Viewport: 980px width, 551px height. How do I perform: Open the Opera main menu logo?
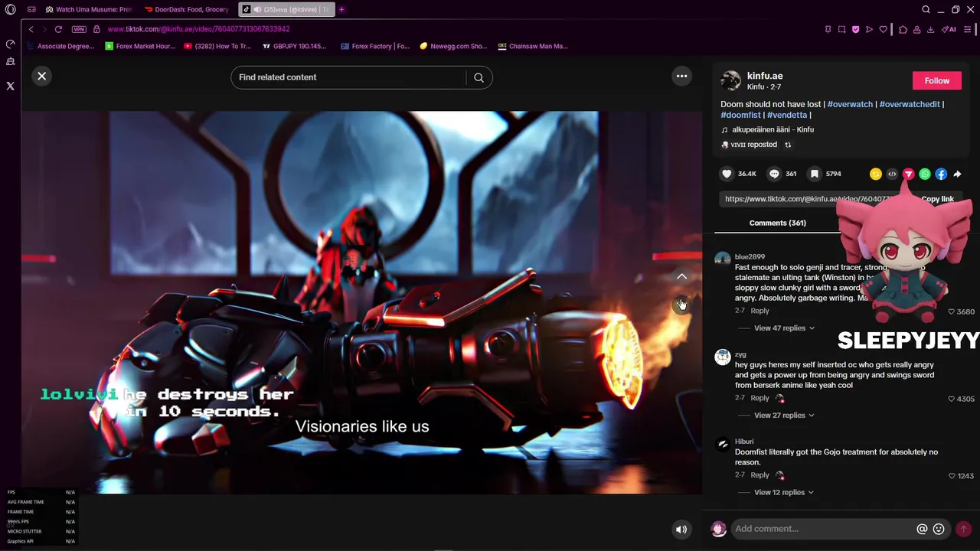click(10, 9)
